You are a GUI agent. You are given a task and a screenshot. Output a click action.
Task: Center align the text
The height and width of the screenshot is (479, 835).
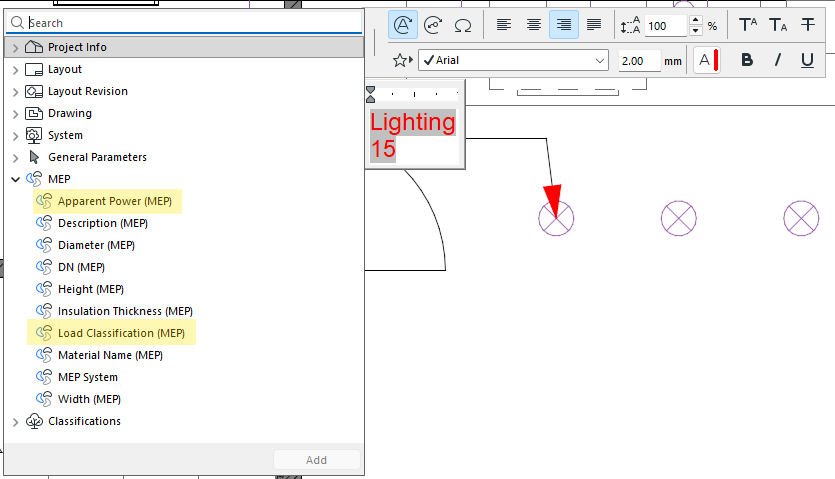click(534, 25)
